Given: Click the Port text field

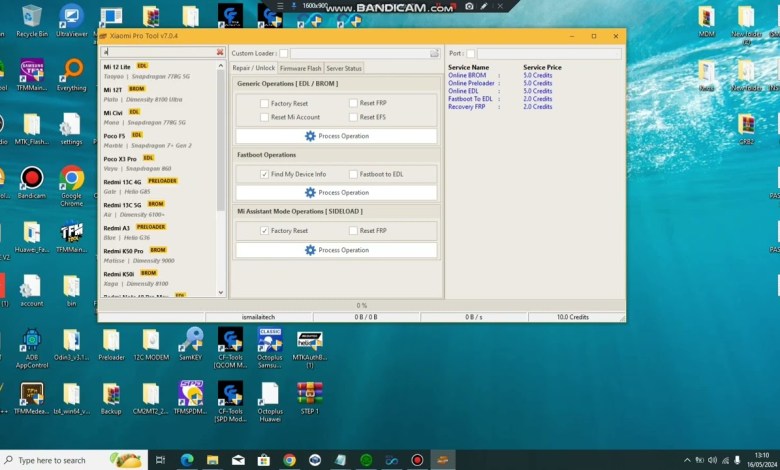Looking at the screenshot, I should click(x=549, y=53).
